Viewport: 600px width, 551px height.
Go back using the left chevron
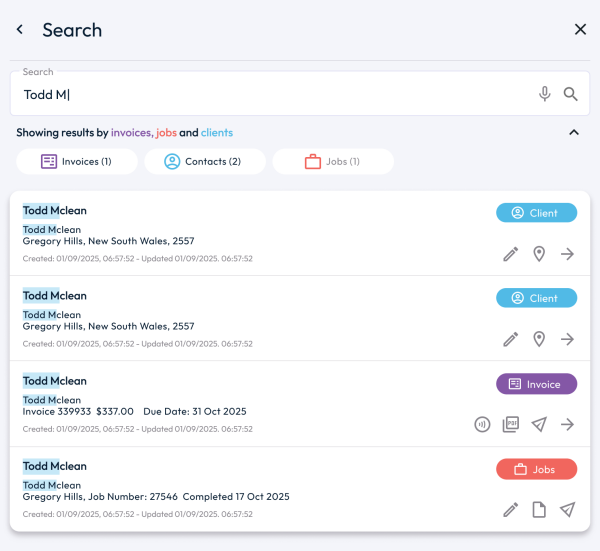coord(20,30)
